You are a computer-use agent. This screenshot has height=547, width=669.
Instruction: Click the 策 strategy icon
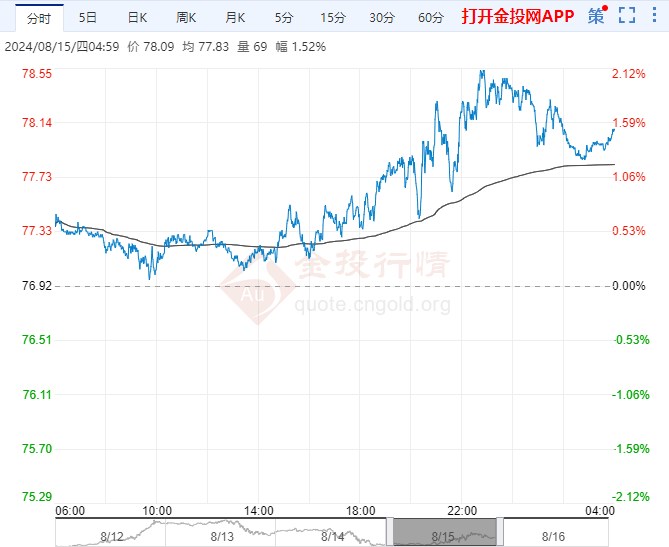coord(596,16)
